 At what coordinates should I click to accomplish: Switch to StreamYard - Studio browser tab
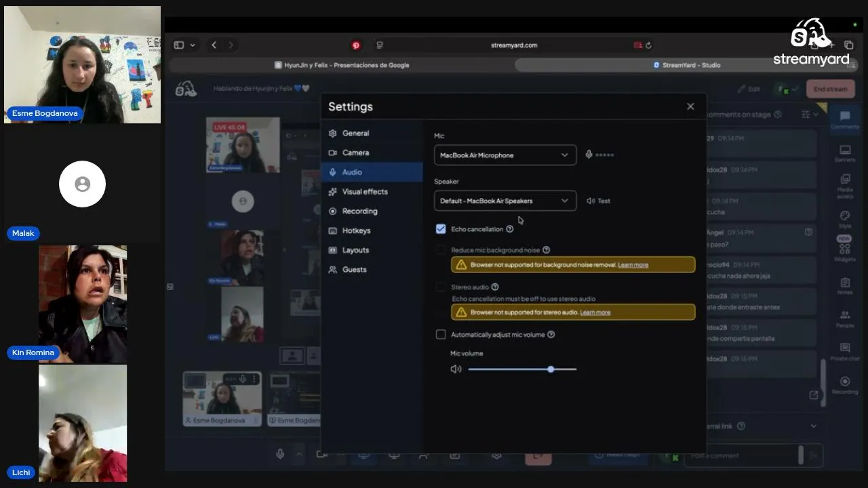pos(686,65)
